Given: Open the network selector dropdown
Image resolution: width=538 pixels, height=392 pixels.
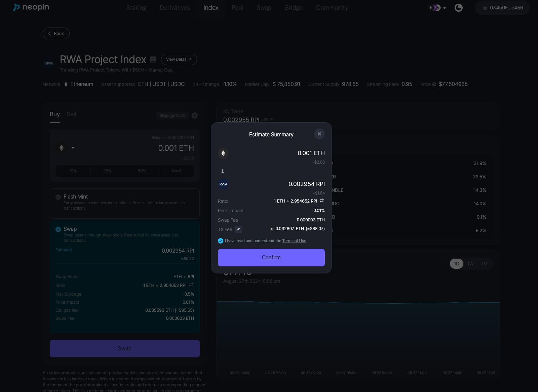Looking at the screenshot, I should point(437,8).
